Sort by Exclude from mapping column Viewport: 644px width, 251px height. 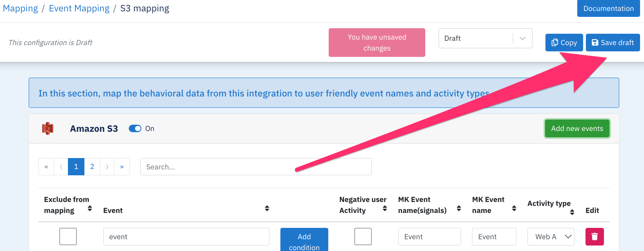pos(90,208)
